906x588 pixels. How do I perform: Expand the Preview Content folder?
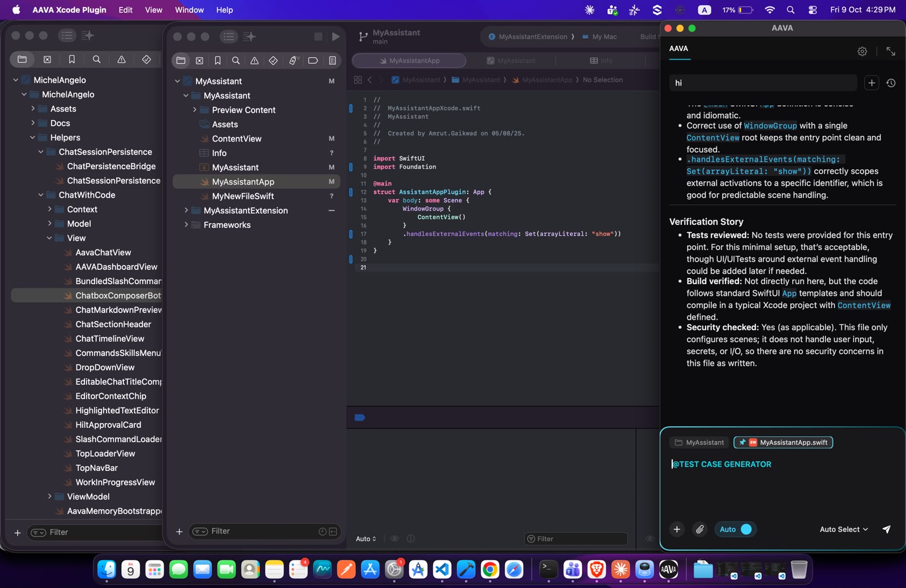click(194, 110)
